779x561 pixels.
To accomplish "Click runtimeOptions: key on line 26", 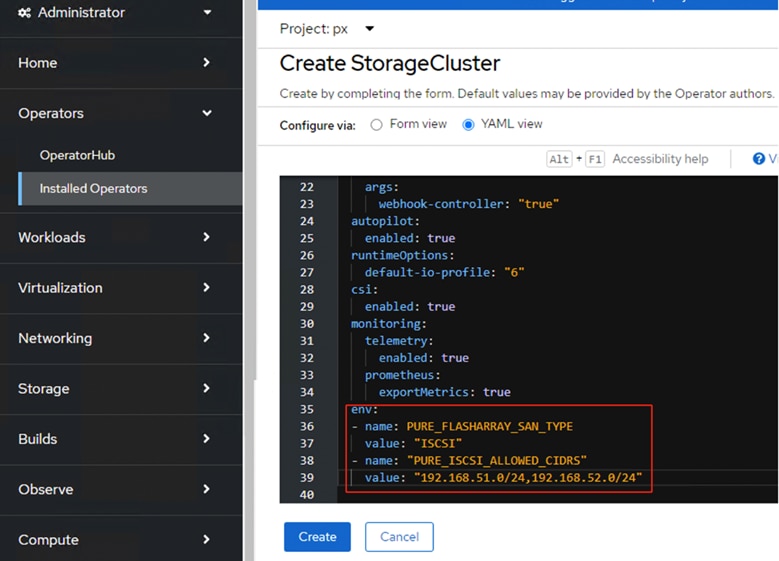I will [402, 255].
